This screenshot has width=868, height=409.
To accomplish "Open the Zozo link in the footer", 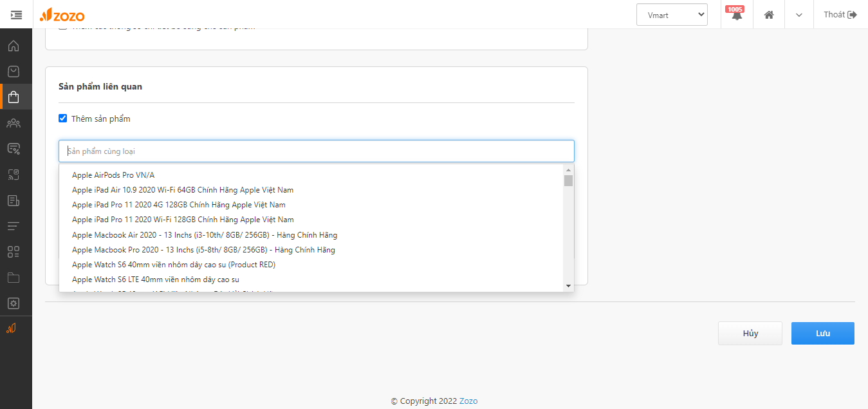I will click(x=468, y=401).
